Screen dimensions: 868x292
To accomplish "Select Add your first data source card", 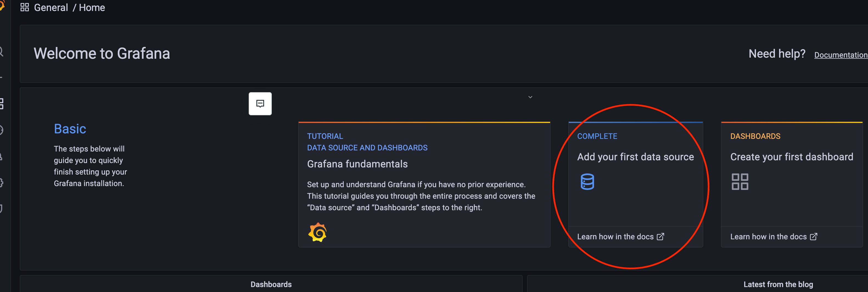I will [x=635, y=185].
